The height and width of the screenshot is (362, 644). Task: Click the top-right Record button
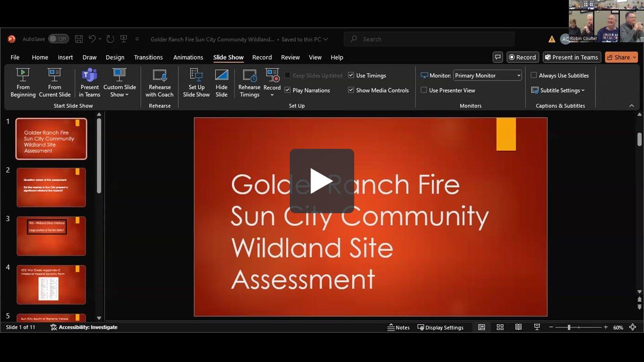[x=523, y=57]
